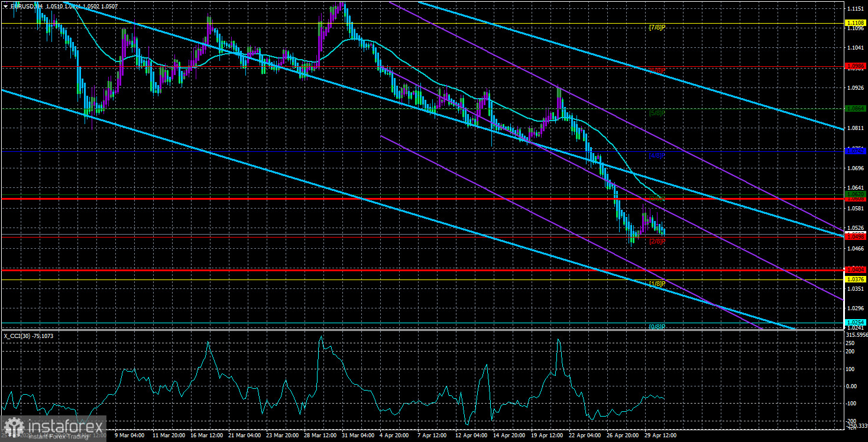Click the 1.0696 price scale value
Viewport: 868px width, 442px height.
click(x=856, y=168)
